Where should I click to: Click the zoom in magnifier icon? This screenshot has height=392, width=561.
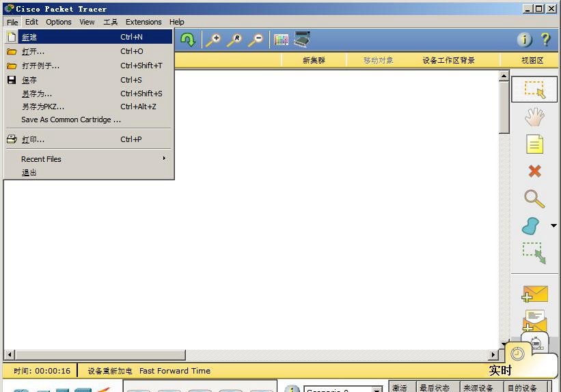tap(213, 40)
